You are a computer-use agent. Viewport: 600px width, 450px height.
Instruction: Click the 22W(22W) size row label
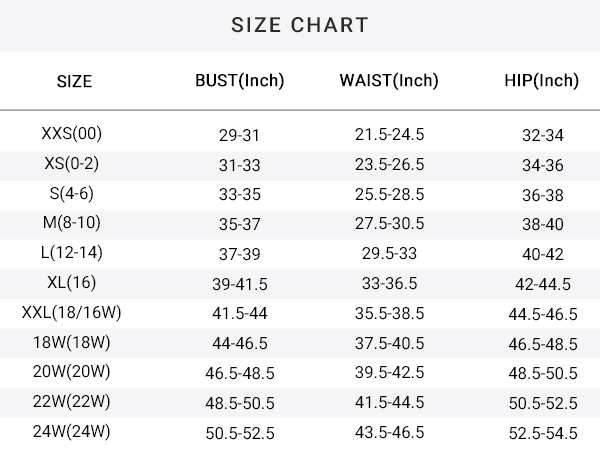click(72, 401)
